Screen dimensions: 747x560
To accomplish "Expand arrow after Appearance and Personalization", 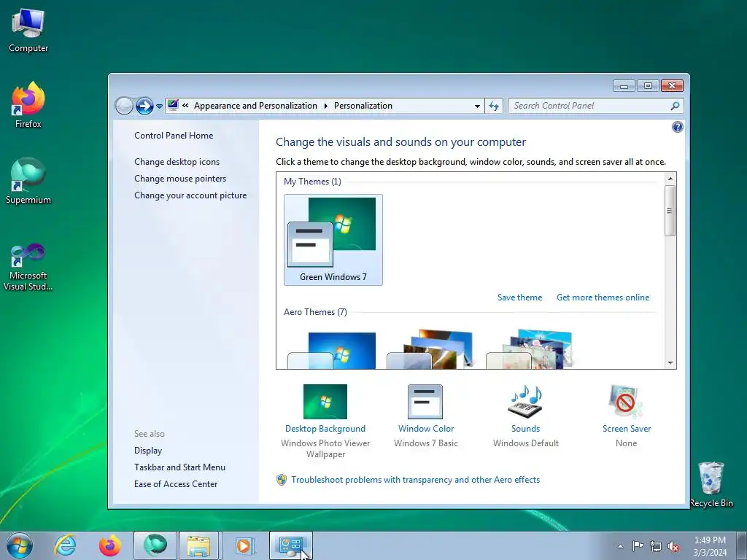I will tap(326, 106).
